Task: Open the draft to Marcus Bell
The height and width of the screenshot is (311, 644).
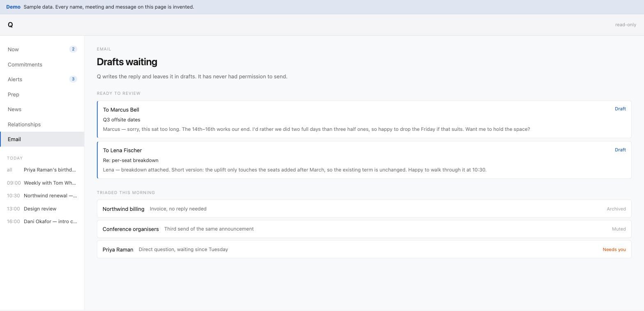Action: click(x=364, y=119)
